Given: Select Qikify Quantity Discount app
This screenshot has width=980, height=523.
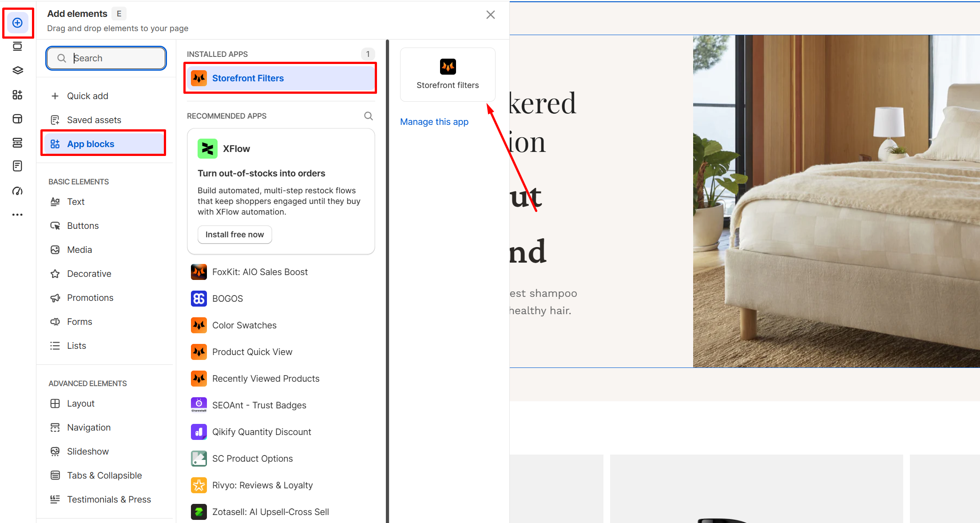Looking at the screenshot, I should tap(281, 432).
